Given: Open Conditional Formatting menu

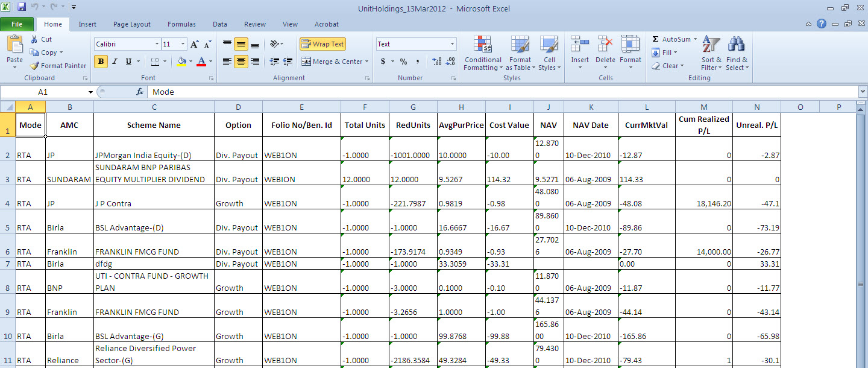Looking at the screenshot, I should 482,54.
